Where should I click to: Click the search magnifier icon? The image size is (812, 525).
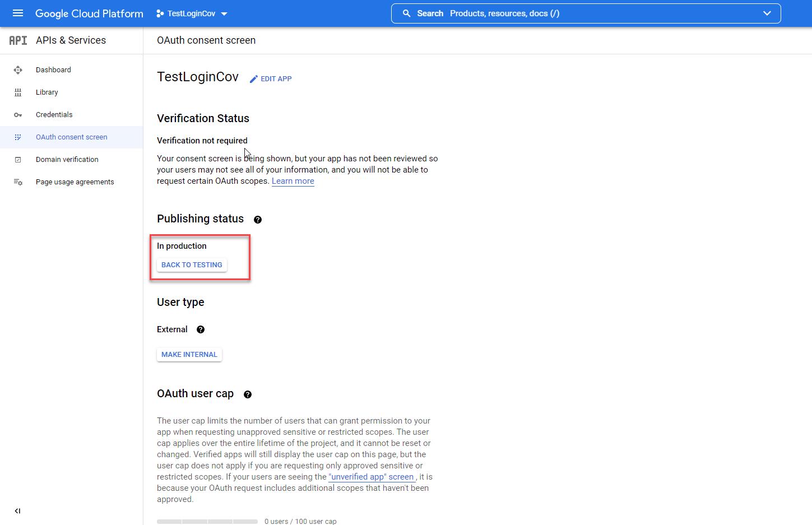click(407, 13)
